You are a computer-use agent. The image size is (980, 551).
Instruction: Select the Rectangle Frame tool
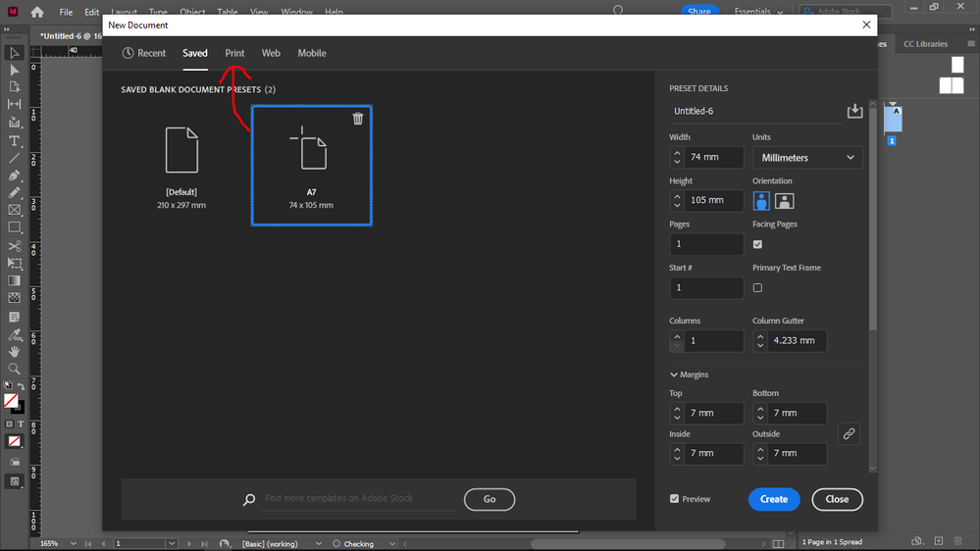pyautogui.click(x=14, y=211)
